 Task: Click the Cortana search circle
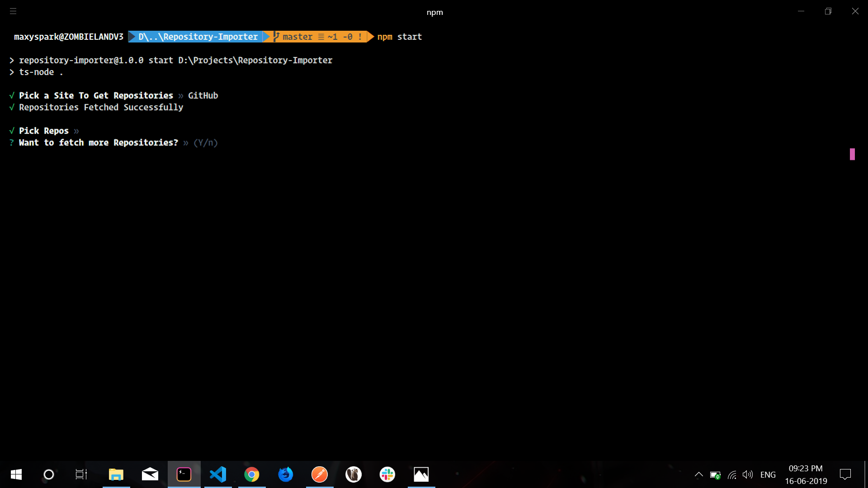click(49, 474)
